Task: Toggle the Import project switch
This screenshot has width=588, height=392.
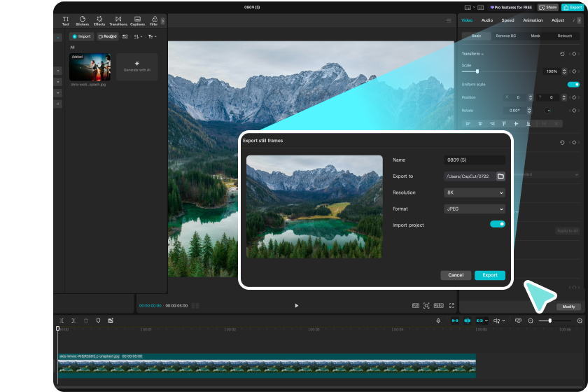Action: click(x=498, y=224)
